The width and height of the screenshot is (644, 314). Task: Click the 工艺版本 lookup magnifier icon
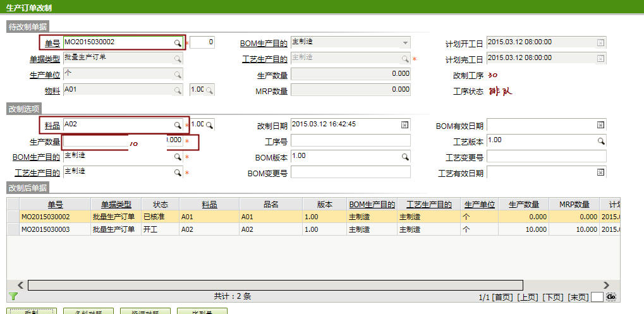coord(601,140)
